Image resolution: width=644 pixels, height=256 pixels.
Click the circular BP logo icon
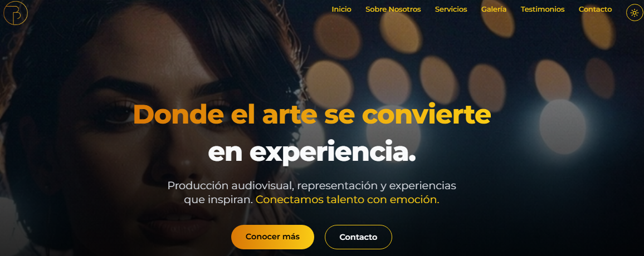[15, 13]
